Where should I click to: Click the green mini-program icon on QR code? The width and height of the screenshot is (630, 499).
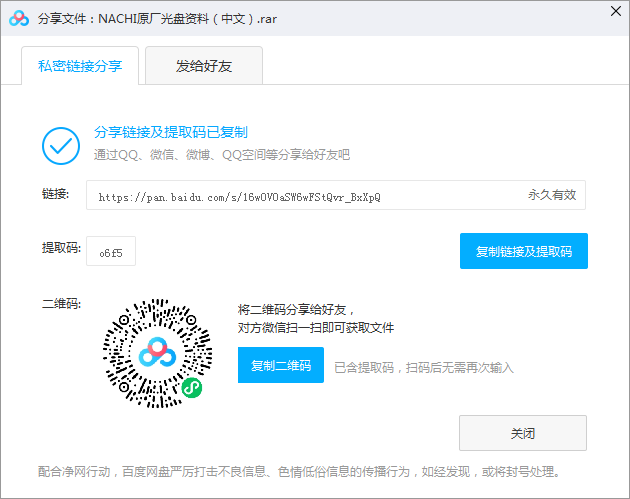[x=191, y=386]
